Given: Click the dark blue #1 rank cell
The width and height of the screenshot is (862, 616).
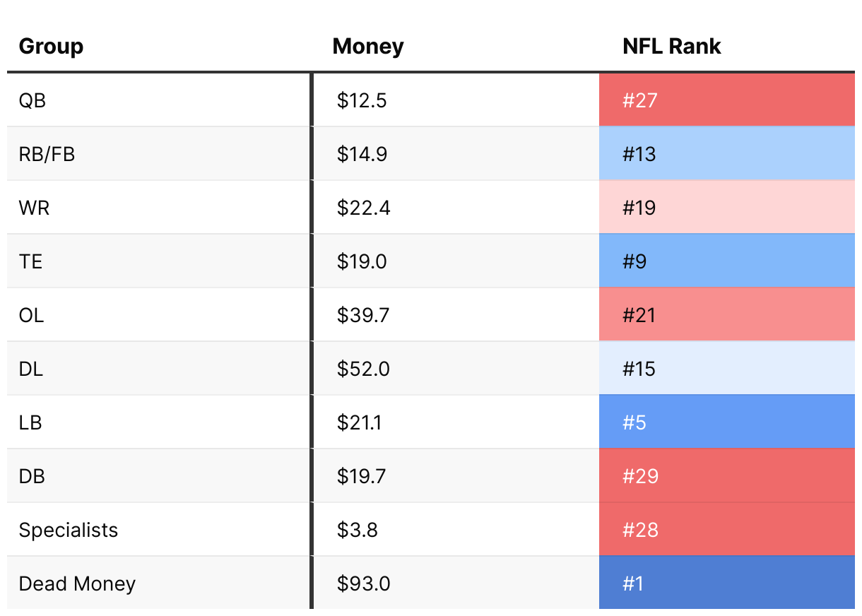Looking at the screenshot, I should [x=726, y=584].
